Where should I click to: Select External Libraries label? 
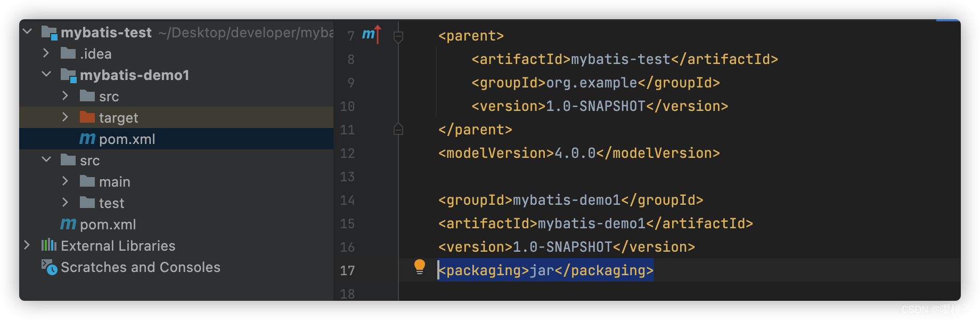pyautogui.click(x=118, y=246)
